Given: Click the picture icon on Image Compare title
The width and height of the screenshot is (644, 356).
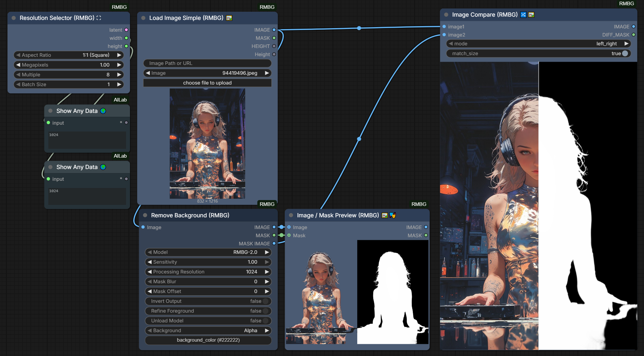Looking at the screenshot, I should pyautogui.click(x=531, y=15).
